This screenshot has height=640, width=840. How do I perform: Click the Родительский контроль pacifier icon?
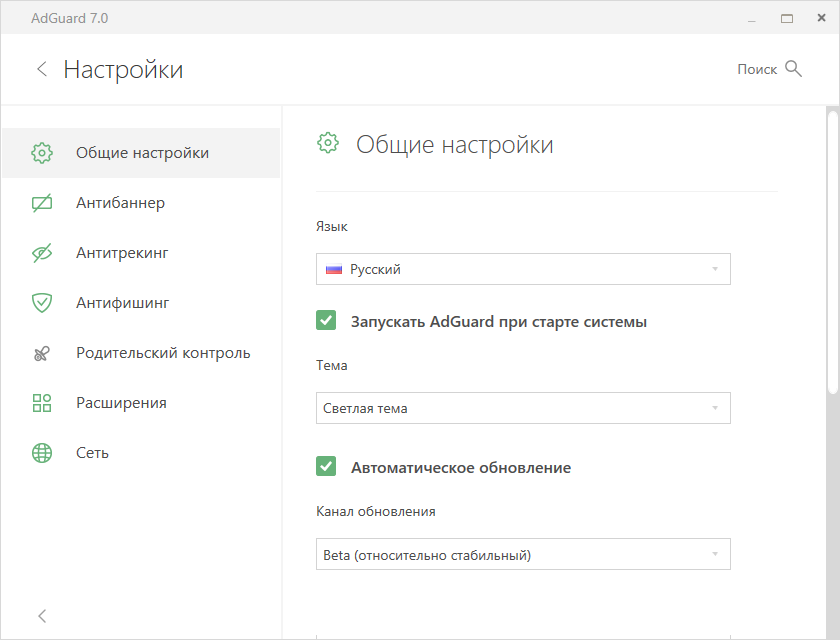(42, 353)
